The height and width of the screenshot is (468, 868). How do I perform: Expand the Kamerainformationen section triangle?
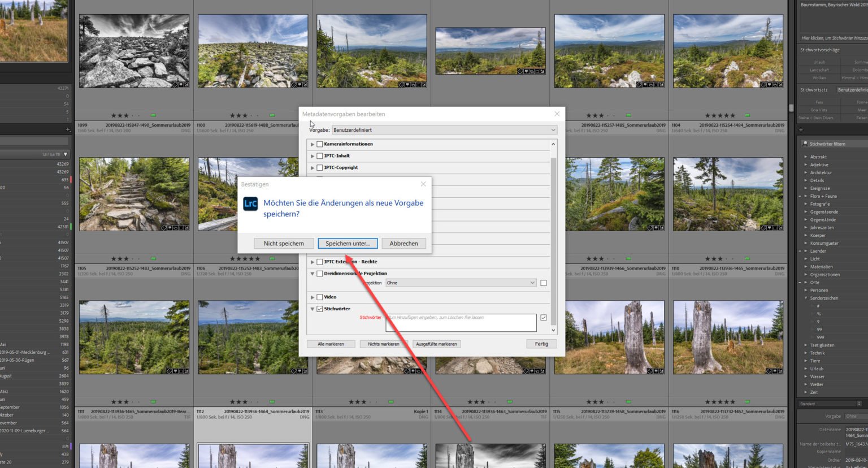point(312,144)
